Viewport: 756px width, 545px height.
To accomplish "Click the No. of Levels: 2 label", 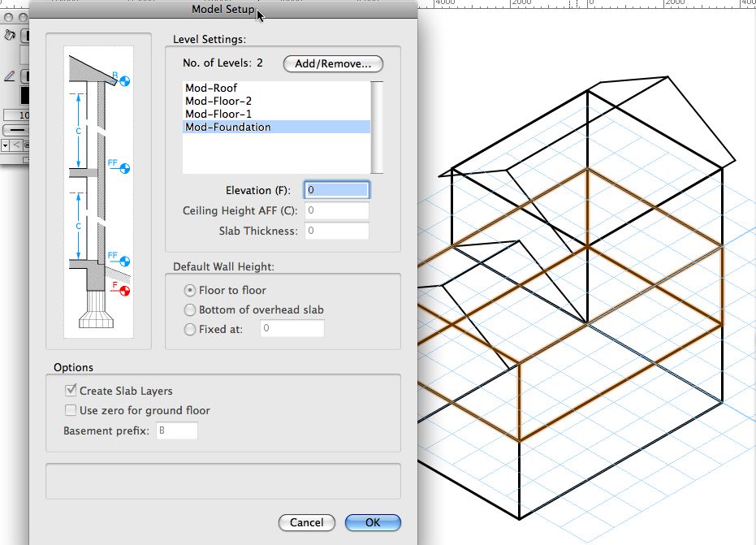I will click(x=222, y=63).
